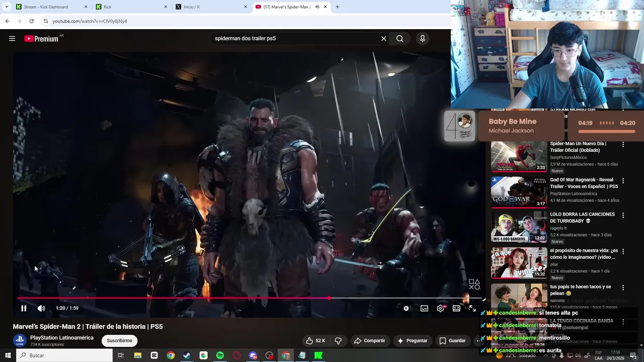This screenshot has height=362, width=644.
Task: Open CapCut from the taskbar
Action: coord(154,355)
